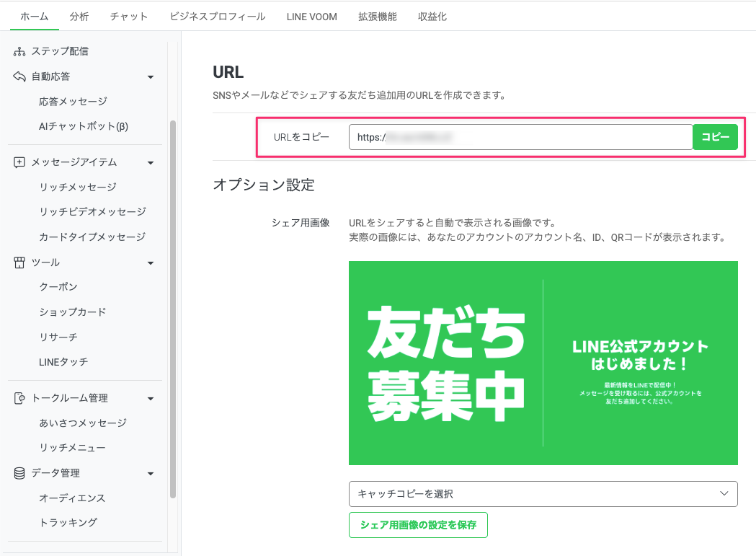The height and width of the screenshot is (556, 756).
Task: Open リッチメニュー in the sidebar
Action: pyautogui.click(x=72, y=448)
